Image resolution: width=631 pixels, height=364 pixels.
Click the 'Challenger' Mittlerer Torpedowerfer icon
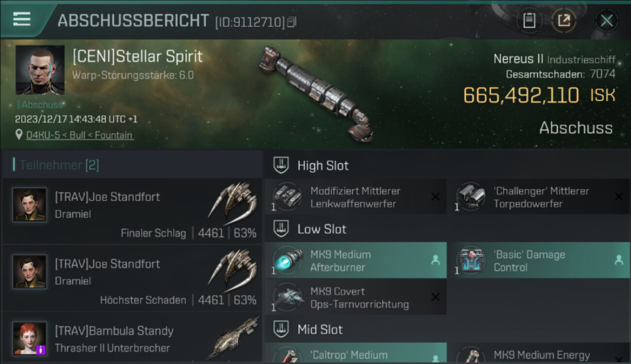(471, 197)
